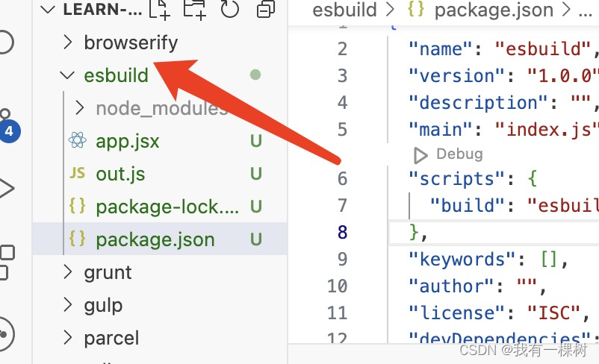Click the "description" key in the editor
The image size is (599, 364).
[x=478, y=102]
